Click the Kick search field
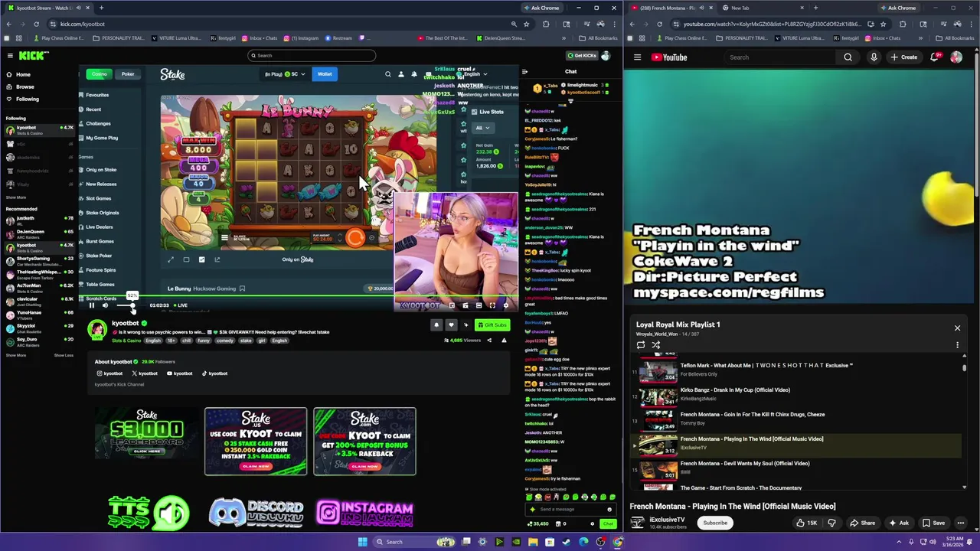 [x=312, y=55]
